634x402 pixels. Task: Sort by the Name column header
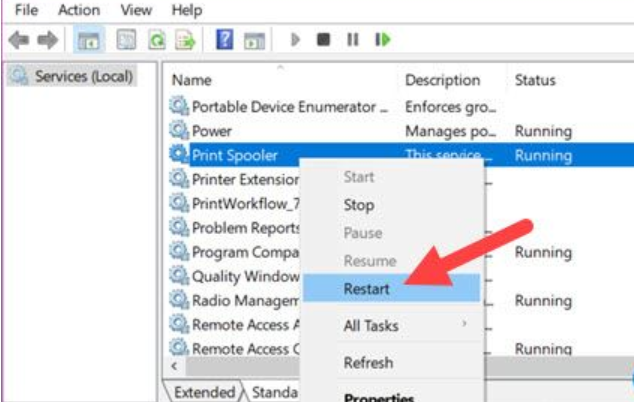192,80
